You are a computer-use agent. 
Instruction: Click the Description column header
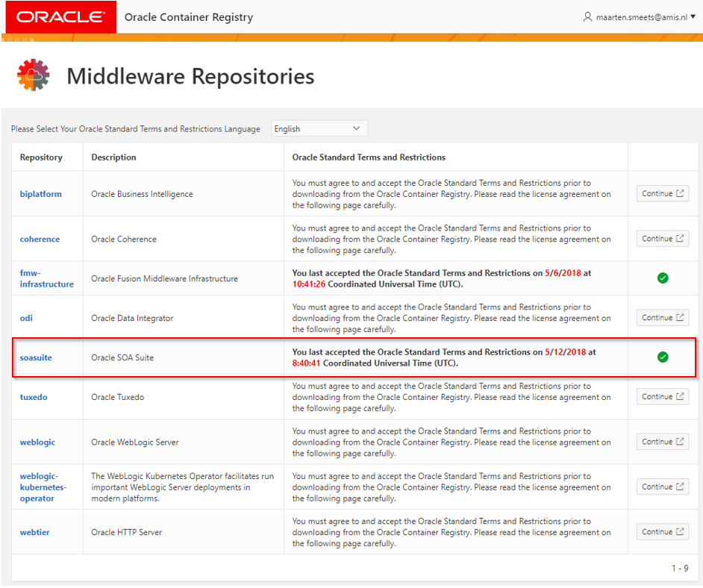[x=112, y=157]
